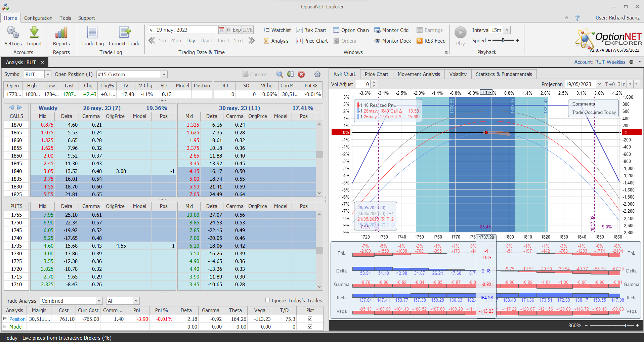The image size is (644, 342).
Task: Open the Support menu tab
Action: click(87, 18)
